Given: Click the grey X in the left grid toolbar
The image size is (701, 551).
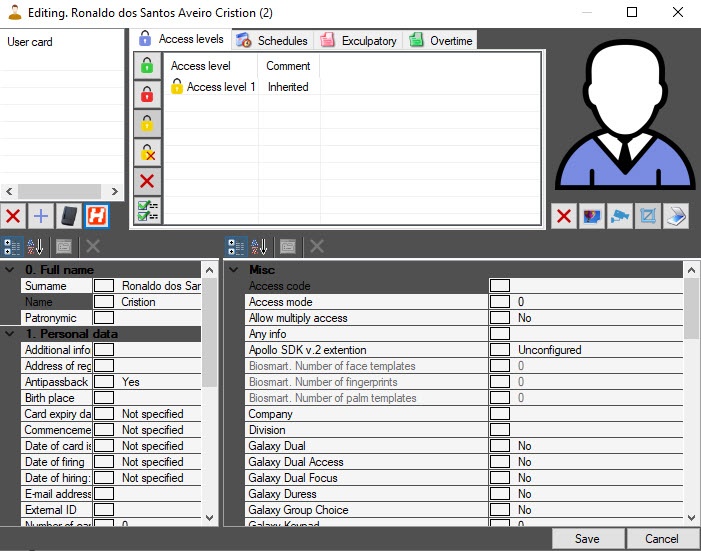Looking at the screenshot, I should coord(93,246).
